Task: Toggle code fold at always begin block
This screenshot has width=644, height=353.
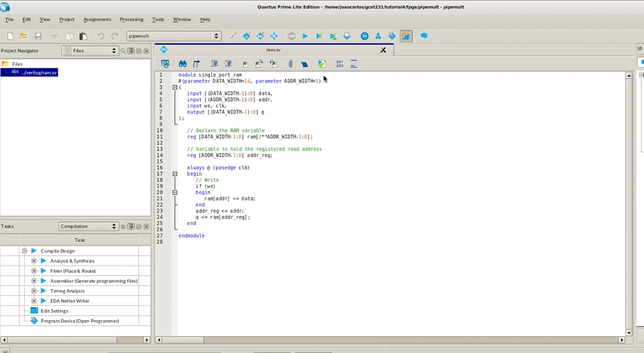Action: click(175, 174)
